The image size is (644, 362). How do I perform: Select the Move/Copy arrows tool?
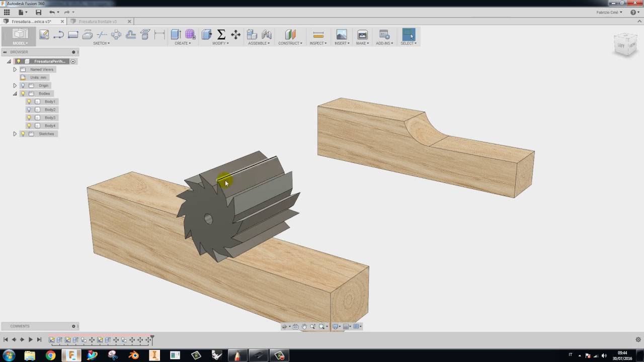235,34
